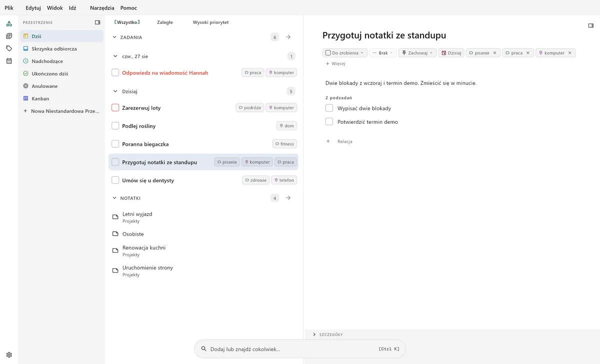The image size is (600, 364).
Task: Check off Odpowiedz na wiadomość Hannah
Action: pyautogui.click(x=115, y=73)
